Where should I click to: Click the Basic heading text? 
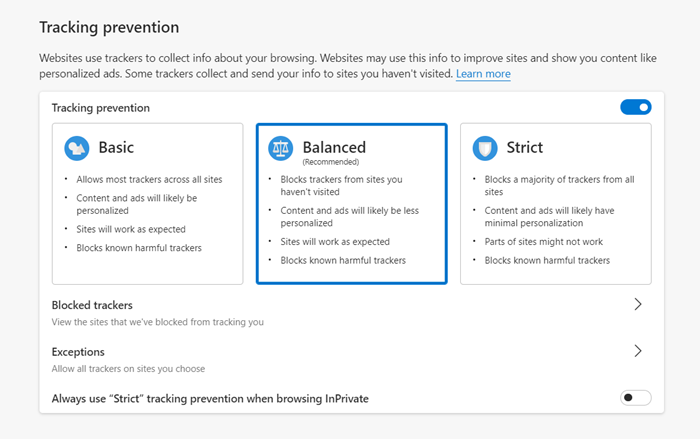(x=116, y=148)
